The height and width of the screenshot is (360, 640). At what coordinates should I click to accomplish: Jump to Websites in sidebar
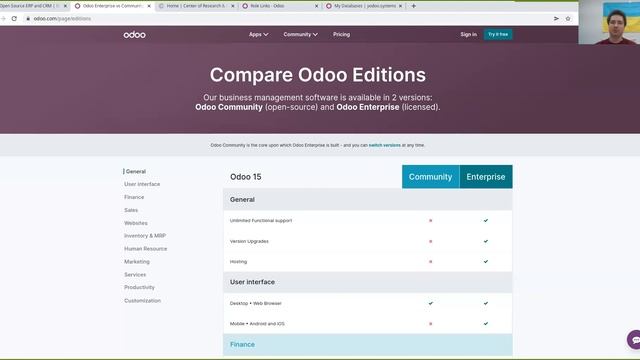136,223
